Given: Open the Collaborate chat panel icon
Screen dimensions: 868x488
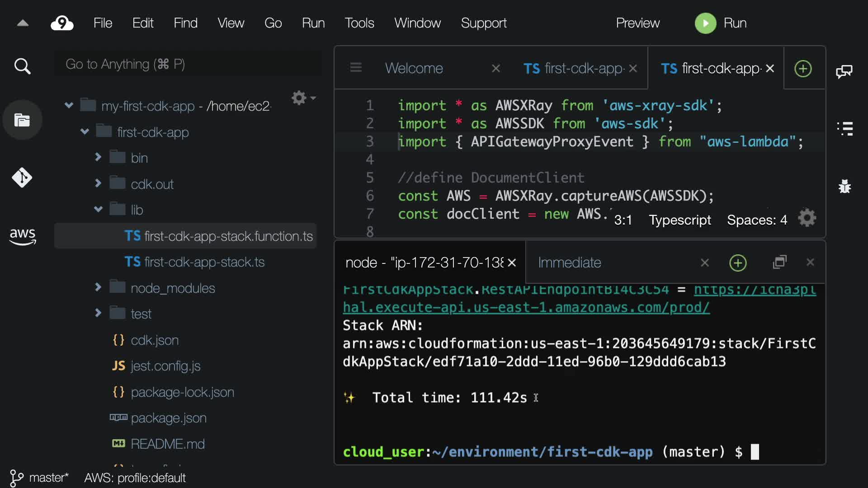Looking at the screenshot, I should pyautogui.click(x=844, y=71).
